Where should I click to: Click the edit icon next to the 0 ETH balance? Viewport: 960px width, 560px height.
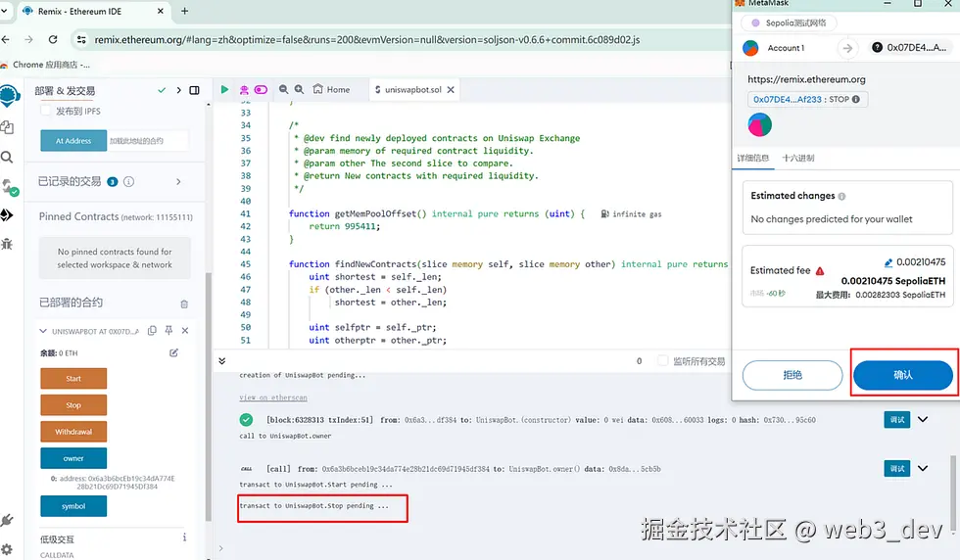click(x=174, y=352)
